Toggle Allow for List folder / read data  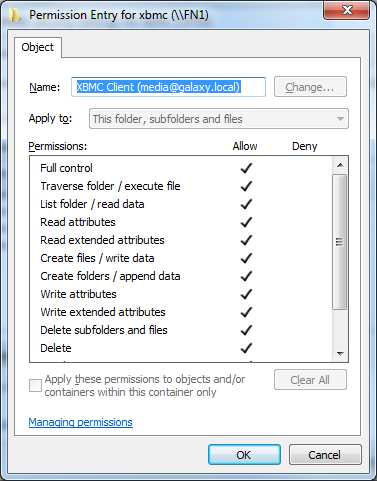246,204
